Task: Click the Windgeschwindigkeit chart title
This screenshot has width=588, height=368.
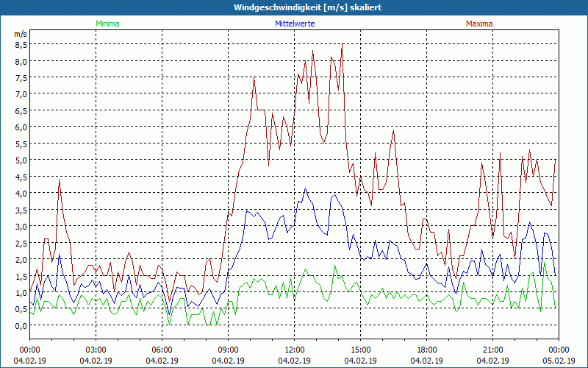Action: click(307, 7)
